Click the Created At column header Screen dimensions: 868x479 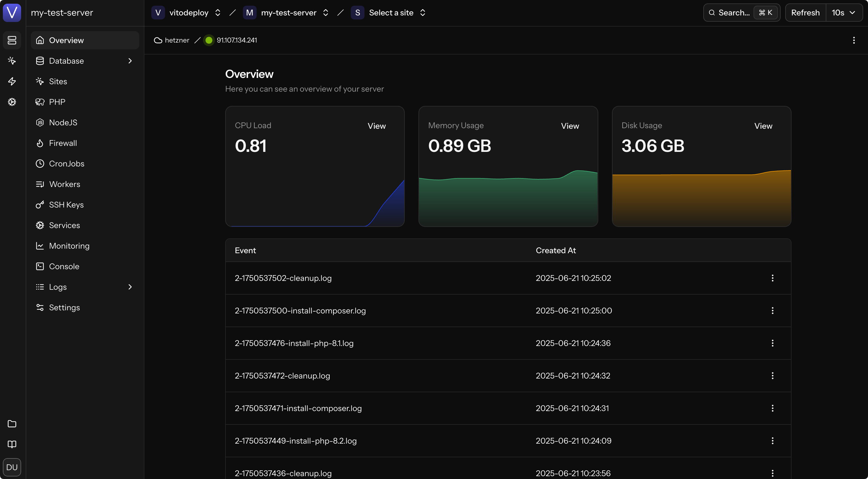[x=556, y=250]
